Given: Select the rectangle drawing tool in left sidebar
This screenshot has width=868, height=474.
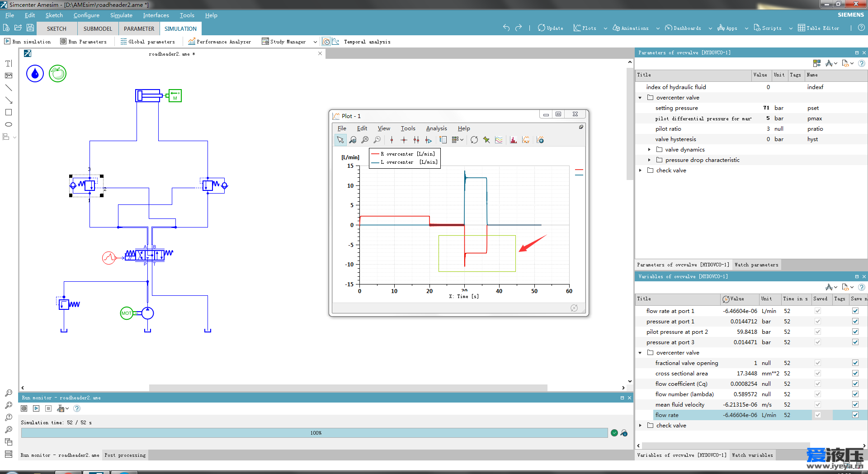Looking at the screenshot, I should click(x=9, y=112).
